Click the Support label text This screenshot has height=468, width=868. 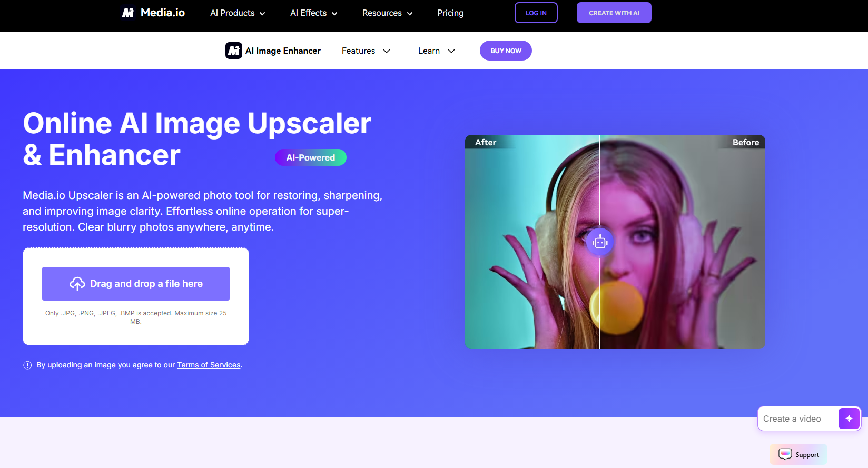click(x=807, y=455)
